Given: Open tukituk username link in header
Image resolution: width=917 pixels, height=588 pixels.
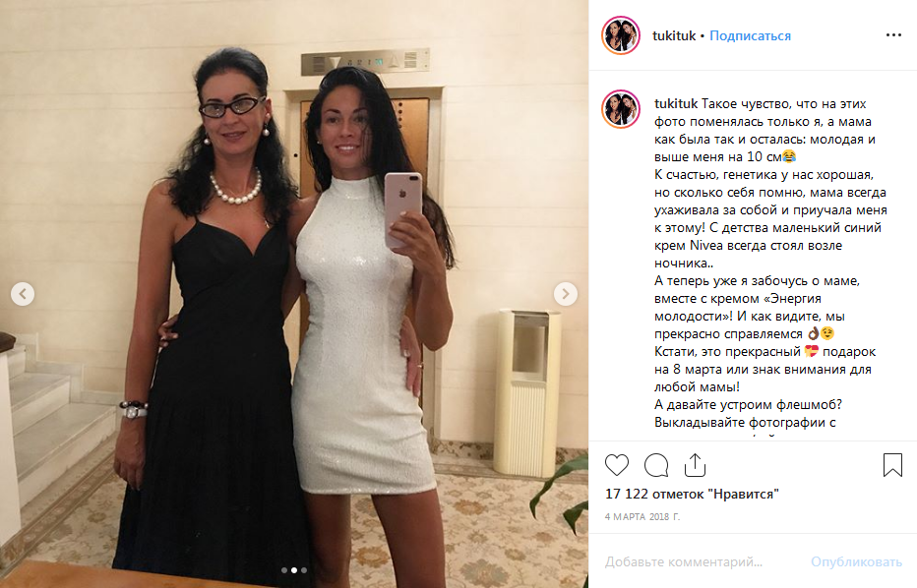Looking at the screenshot, I should pos(674,35).
